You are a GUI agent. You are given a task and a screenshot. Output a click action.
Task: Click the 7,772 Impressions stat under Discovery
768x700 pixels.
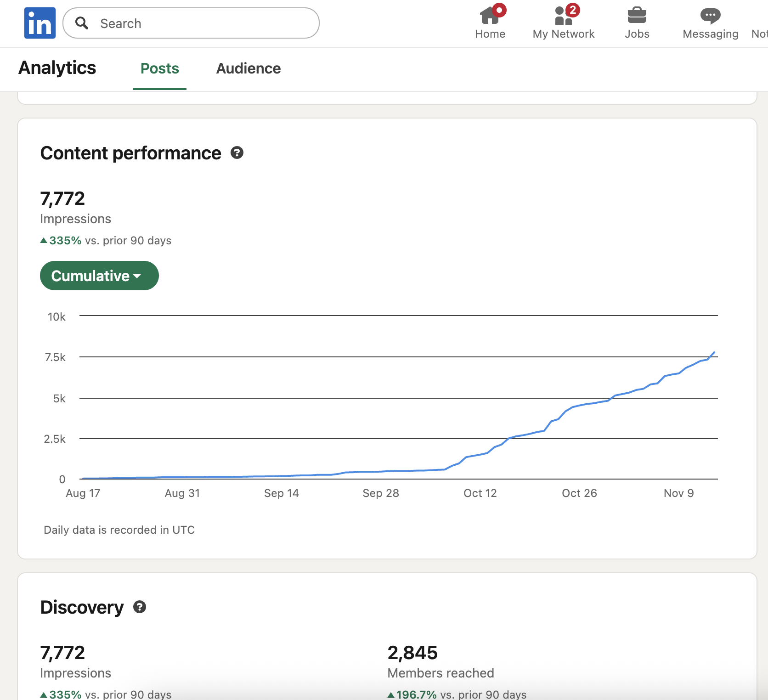(x=63, y=653)
